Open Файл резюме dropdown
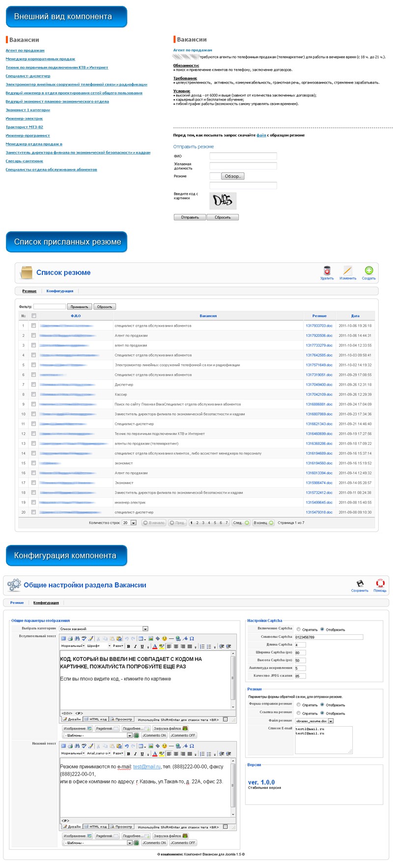393x868 pixels. (314, 721)
